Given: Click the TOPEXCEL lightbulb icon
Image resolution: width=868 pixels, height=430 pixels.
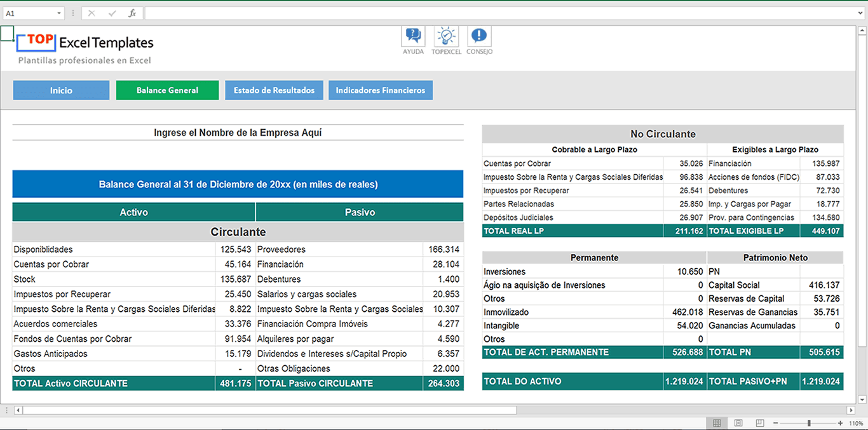Looking at the screenshot, I should coord(446,37).
